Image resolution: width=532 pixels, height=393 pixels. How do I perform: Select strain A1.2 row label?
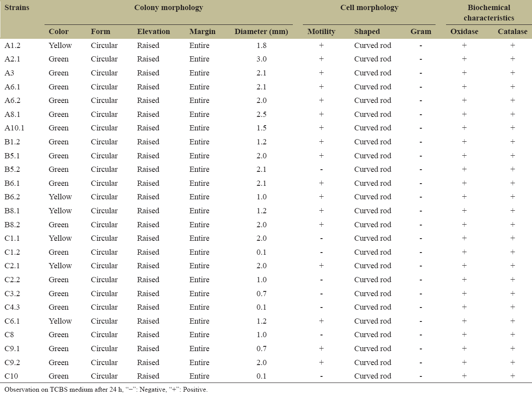tap(12, 45)
